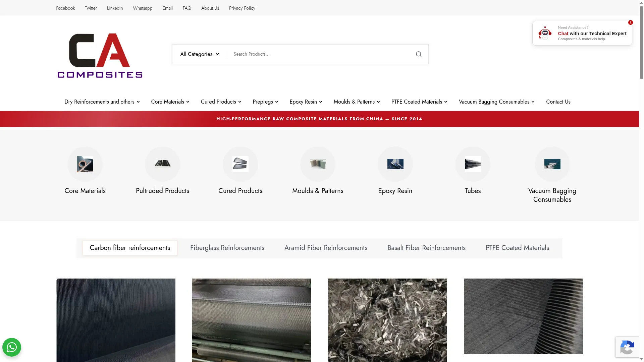The image size is (644, 362).
Task: Open the LinkedIn link
Action: coord(115,8)
